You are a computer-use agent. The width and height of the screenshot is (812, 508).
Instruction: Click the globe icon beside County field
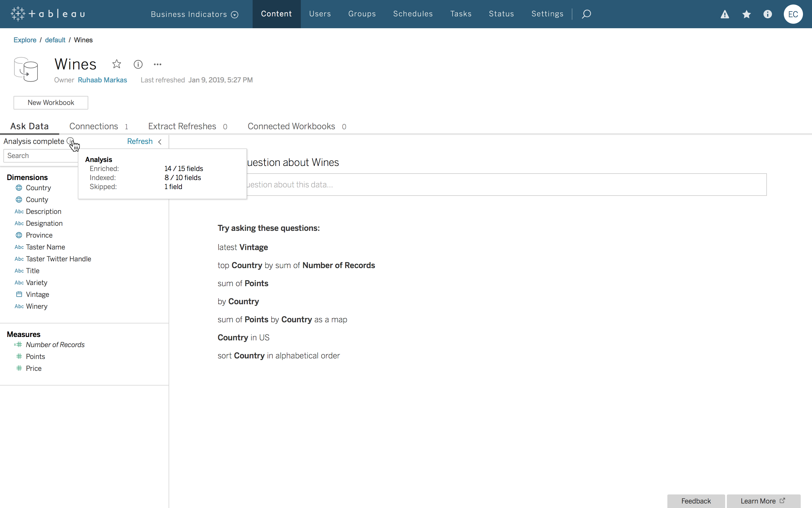pyautogui.click(x=19, y=200)
